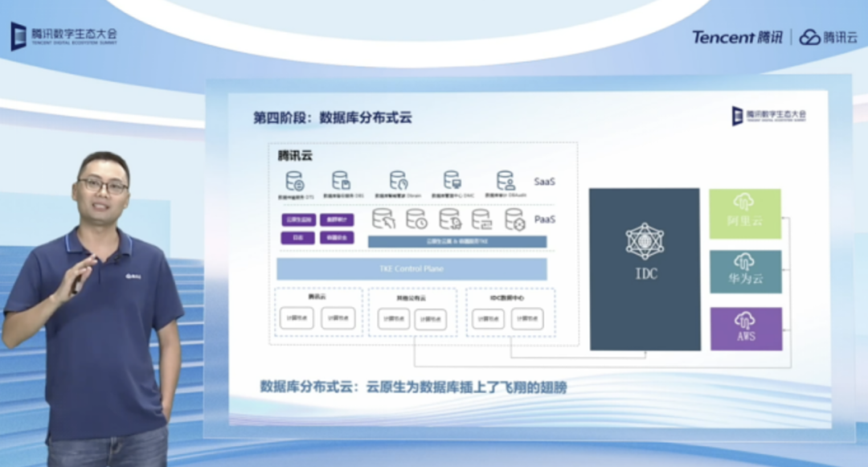Click the right 计算节点 box under 腾讯云
The width and height of the screenshot is (868, 467).
[x=338, y=318]
